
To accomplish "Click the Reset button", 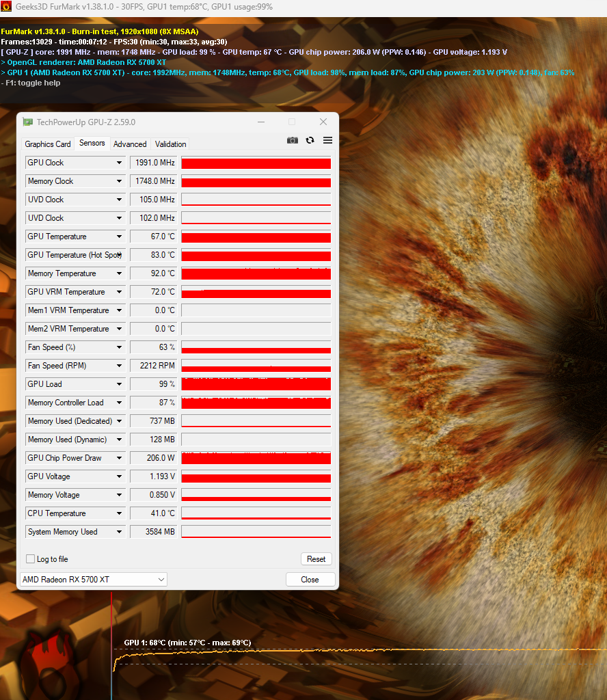I will coord(316,559).
